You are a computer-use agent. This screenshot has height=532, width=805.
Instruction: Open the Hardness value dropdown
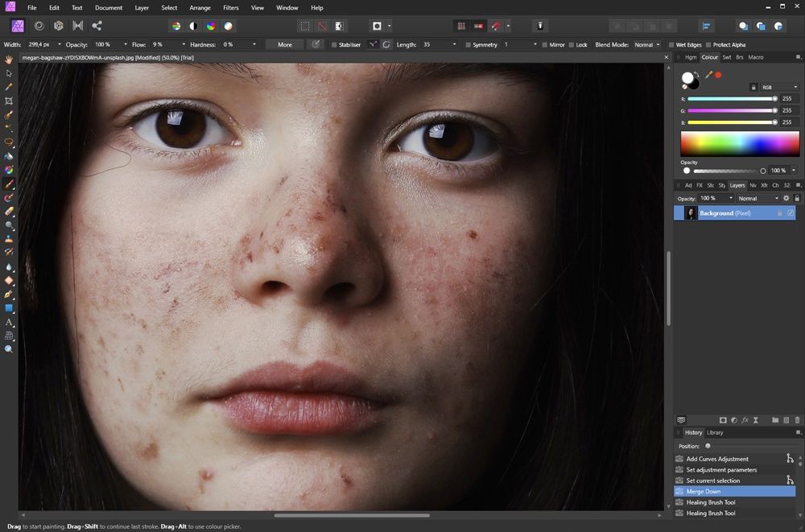(x=254, y=45)
